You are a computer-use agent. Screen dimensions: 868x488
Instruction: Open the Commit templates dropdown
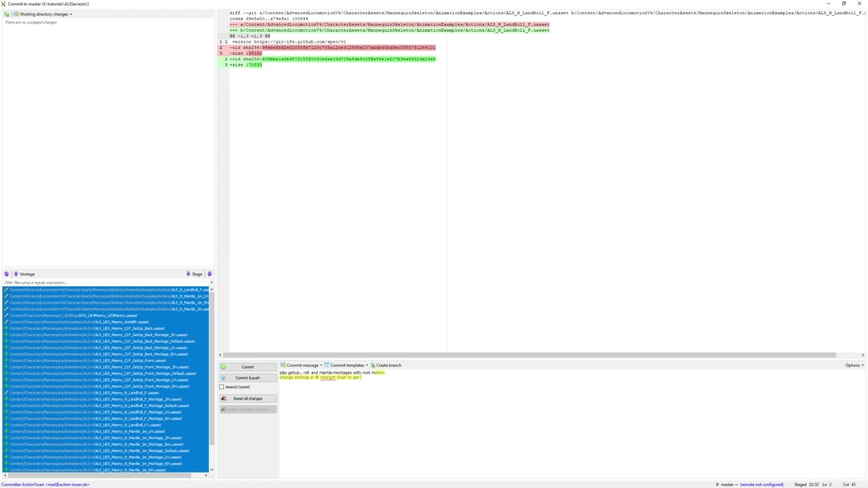(346, 365)
